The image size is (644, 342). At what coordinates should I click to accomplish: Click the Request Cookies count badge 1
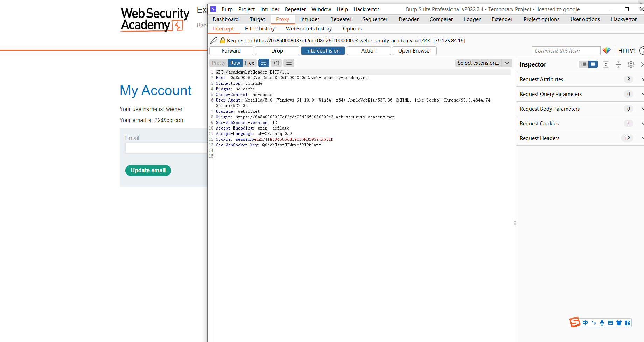(x=629, y=124)
